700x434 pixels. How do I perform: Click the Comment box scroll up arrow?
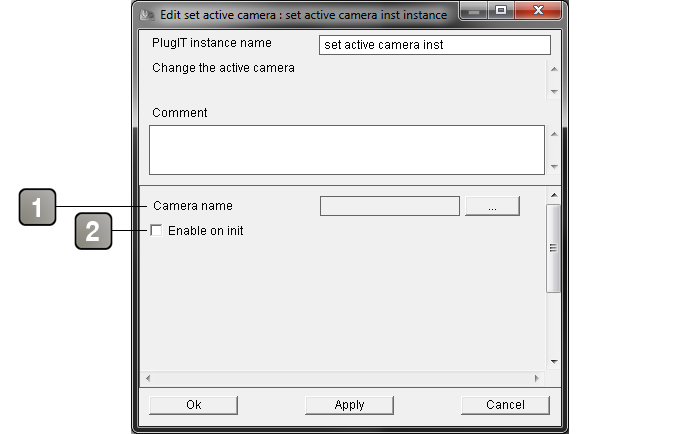554,134
